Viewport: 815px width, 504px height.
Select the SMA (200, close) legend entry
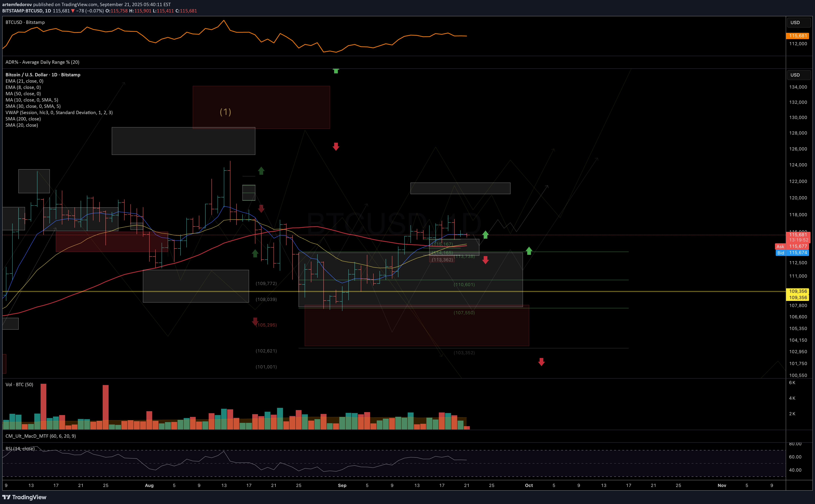coord(23,119)
